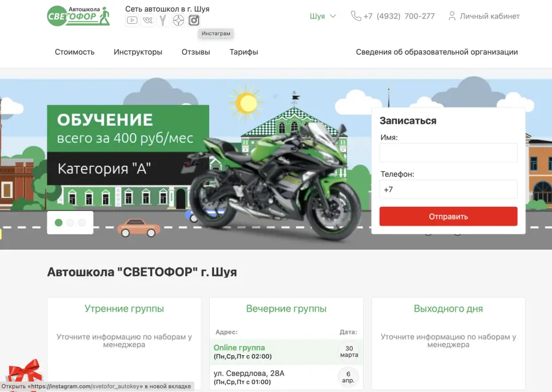Open the circular Dzen social icon
552x392 pixels.
178,20
